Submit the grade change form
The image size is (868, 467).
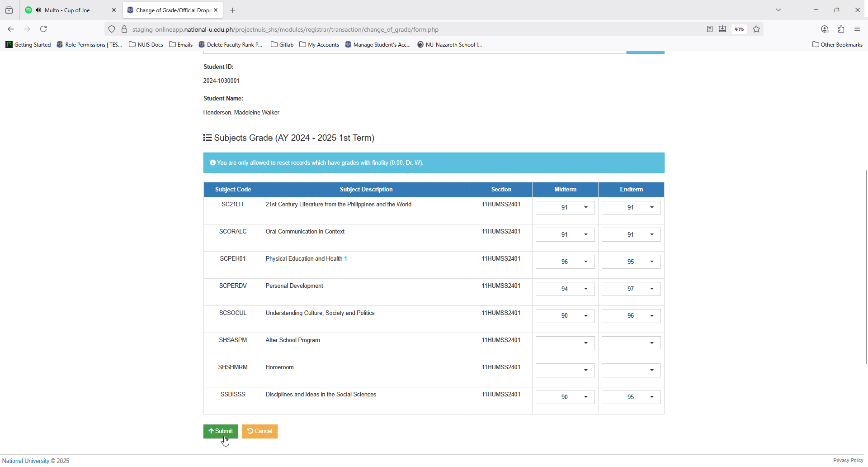click(x=221, y=431)
